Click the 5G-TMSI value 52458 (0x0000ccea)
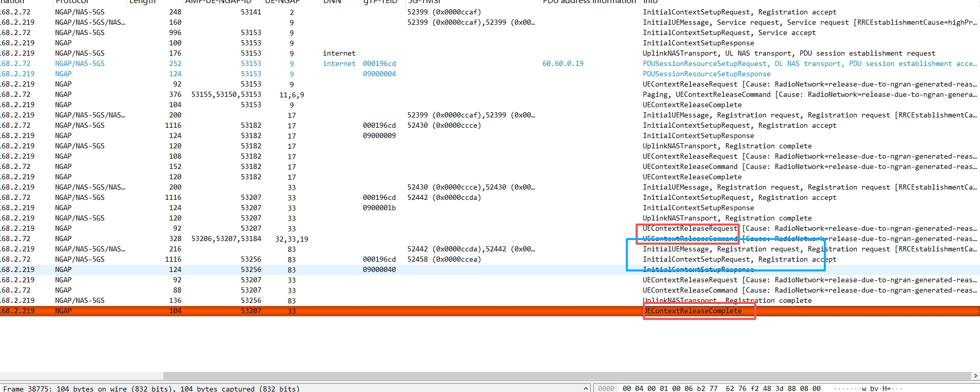This screenshot has width=980, height=392. 443,260
